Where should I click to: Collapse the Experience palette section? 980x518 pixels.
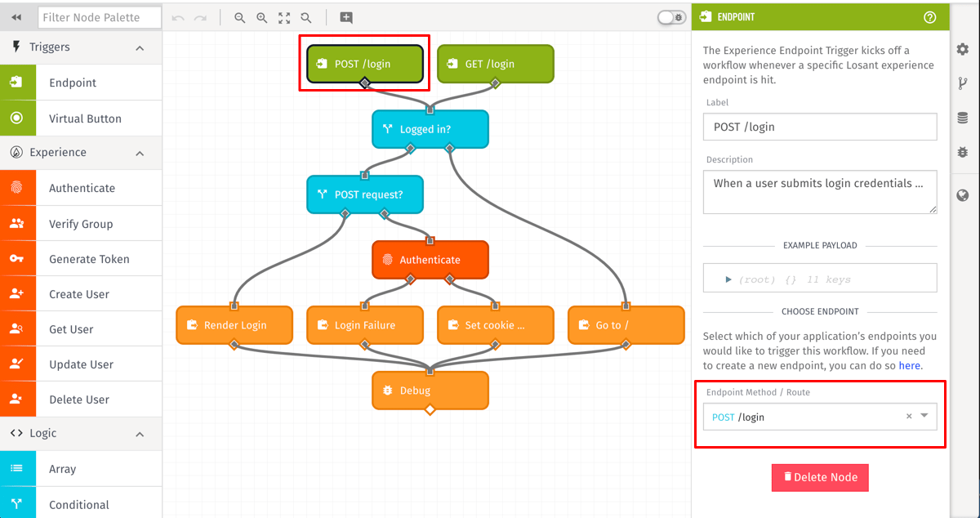click(x=140, y=153)
